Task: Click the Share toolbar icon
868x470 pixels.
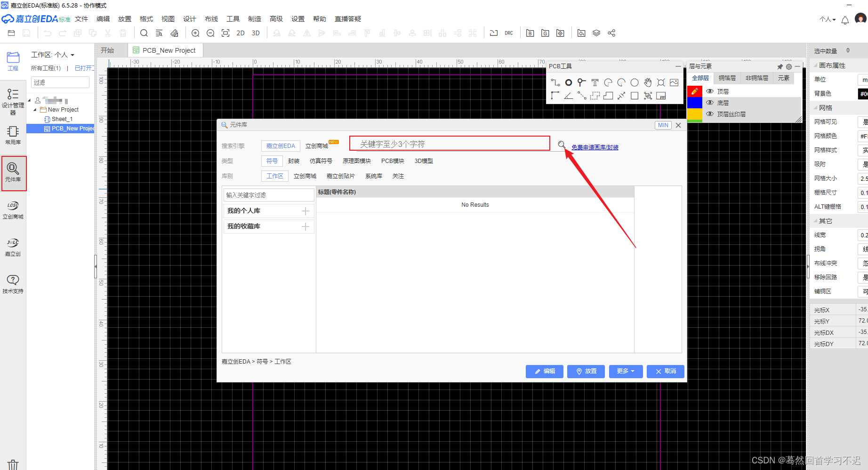Action: (x=611, y=33)
